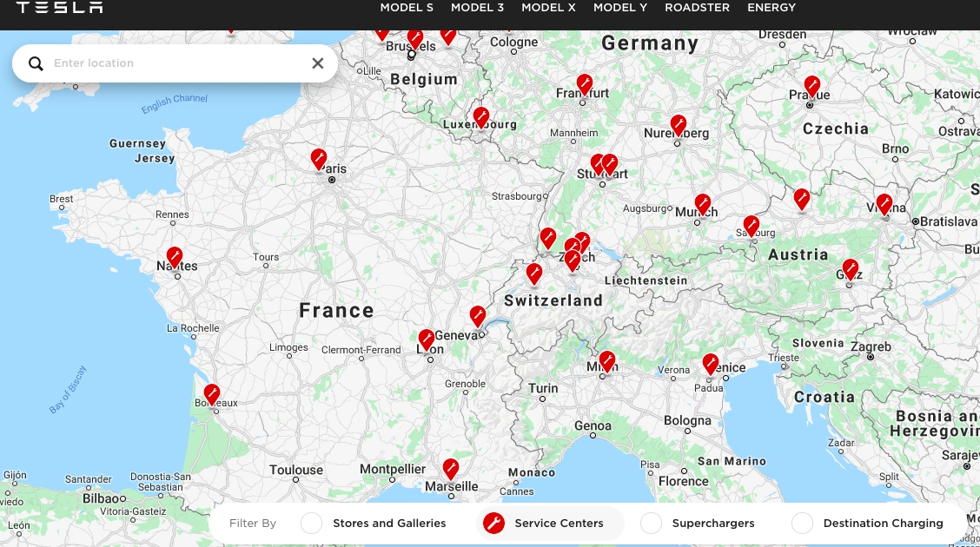980x547 pixels.
Task: Select the Prague service center pin
Action: pyautogui.click(x=811, y=86)
